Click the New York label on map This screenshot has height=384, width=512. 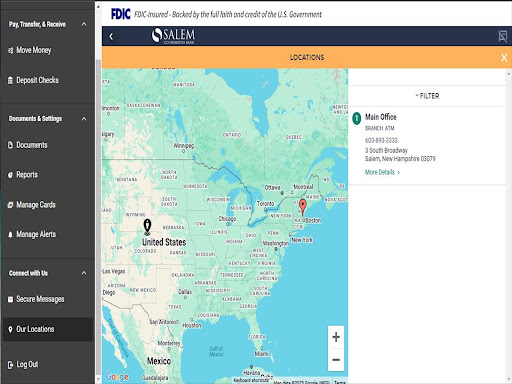tap(302, 240)
